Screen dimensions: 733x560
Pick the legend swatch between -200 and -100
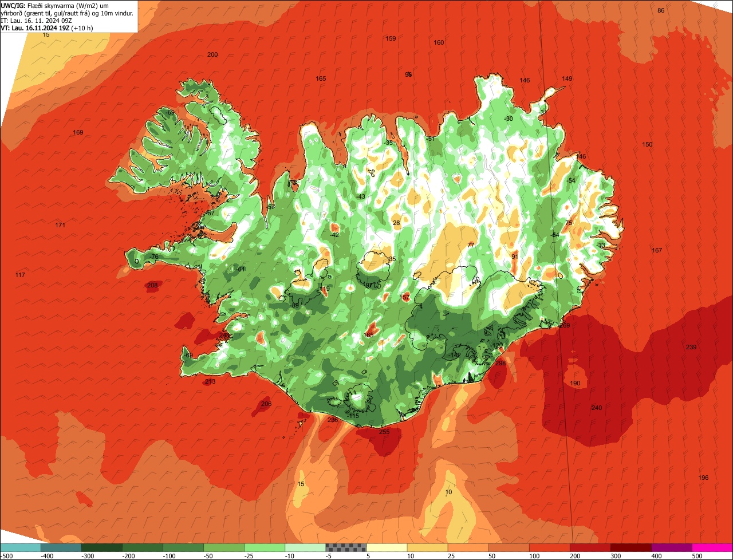143,547
